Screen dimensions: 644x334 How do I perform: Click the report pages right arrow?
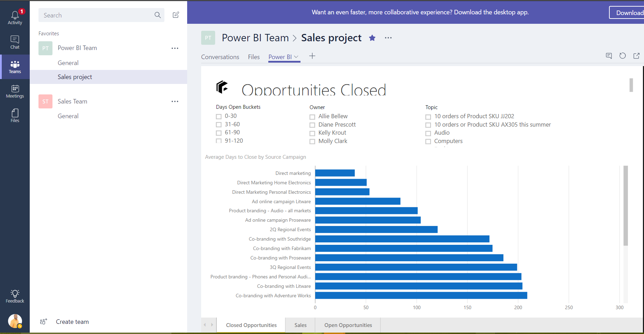click(x=212, y=325)
